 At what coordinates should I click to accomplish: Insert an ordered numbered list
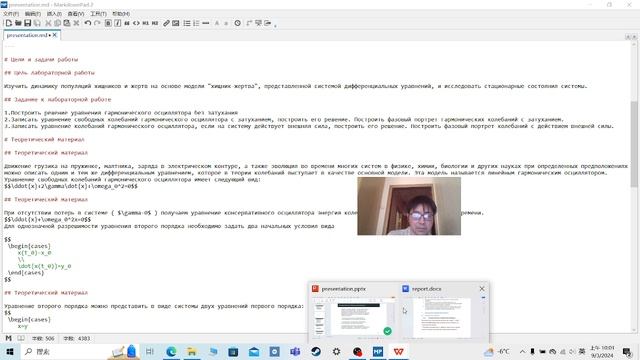click(196, 23)
